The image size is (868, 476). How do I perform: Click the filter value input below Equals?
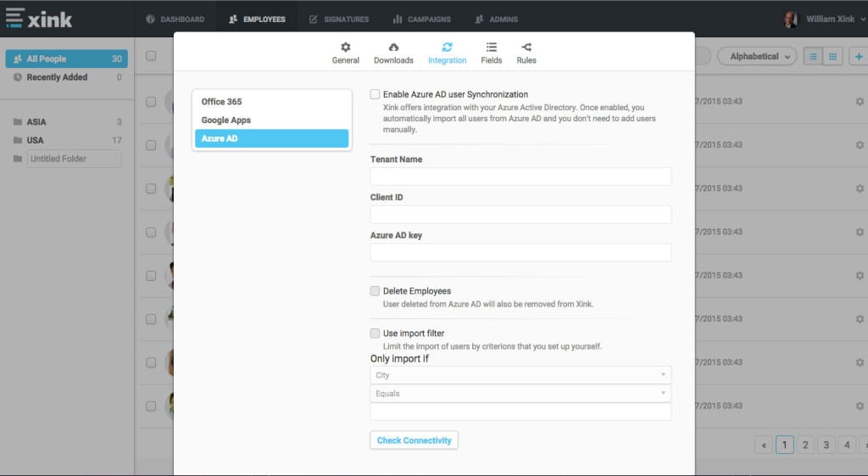520,412
